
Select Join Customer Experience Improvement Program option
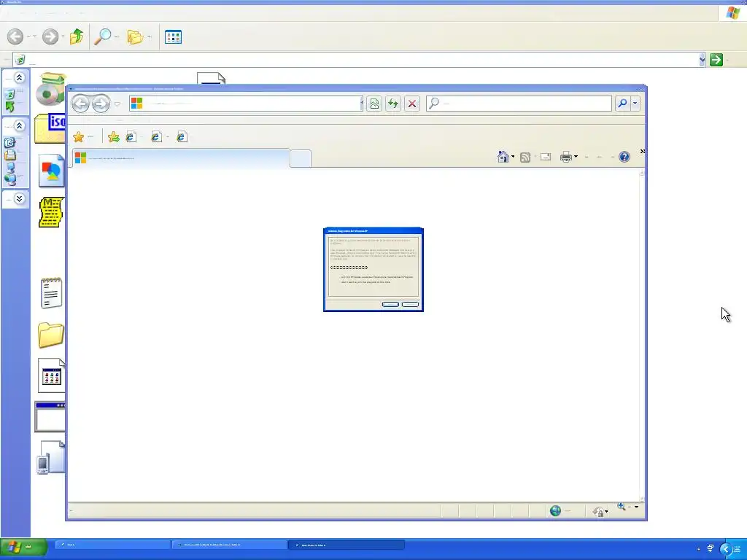(376, 276)
